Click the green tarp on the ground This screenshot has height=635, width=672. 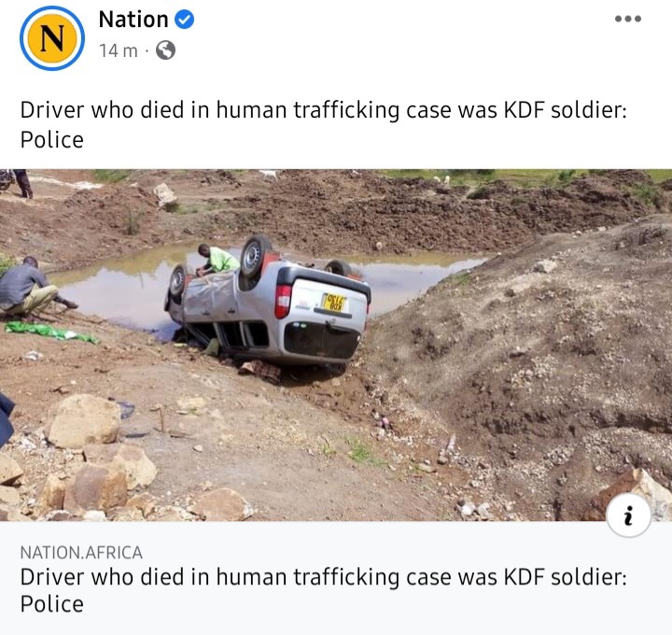[50, 332]
